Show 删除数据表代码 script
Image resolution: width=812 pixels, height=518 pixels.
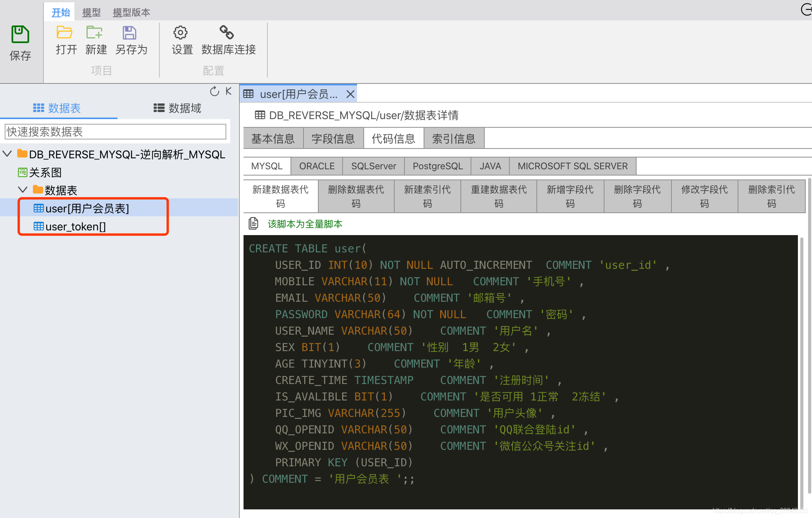pyautogui.click(x=356, y=196)
